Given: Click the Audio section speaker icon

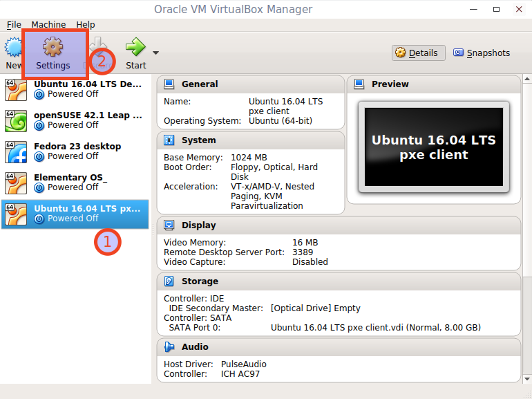Looking at the screenshot, I should 169,346.
